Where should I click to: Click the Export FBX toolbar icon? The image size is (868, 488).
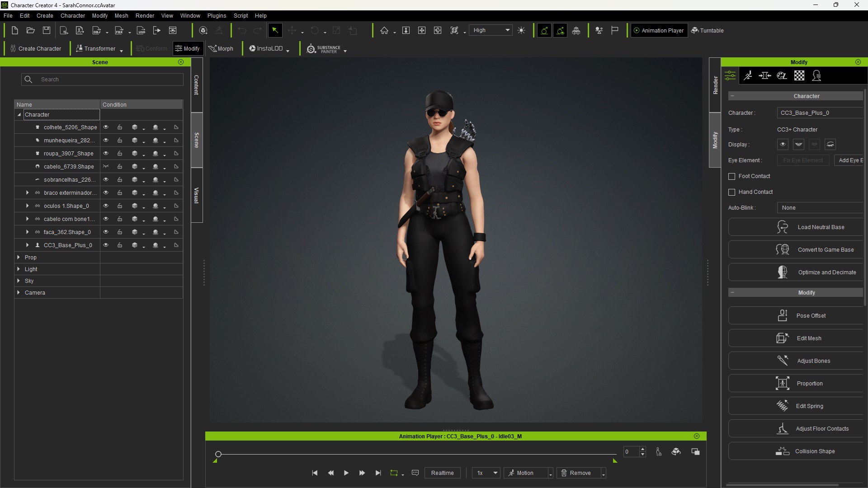119,30
